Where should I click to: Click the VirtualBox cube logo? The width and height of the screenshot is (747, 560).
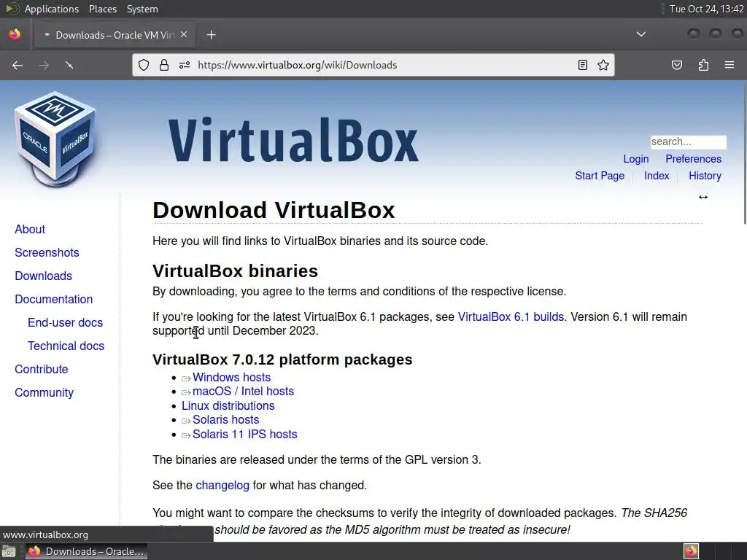click(55, 139)
